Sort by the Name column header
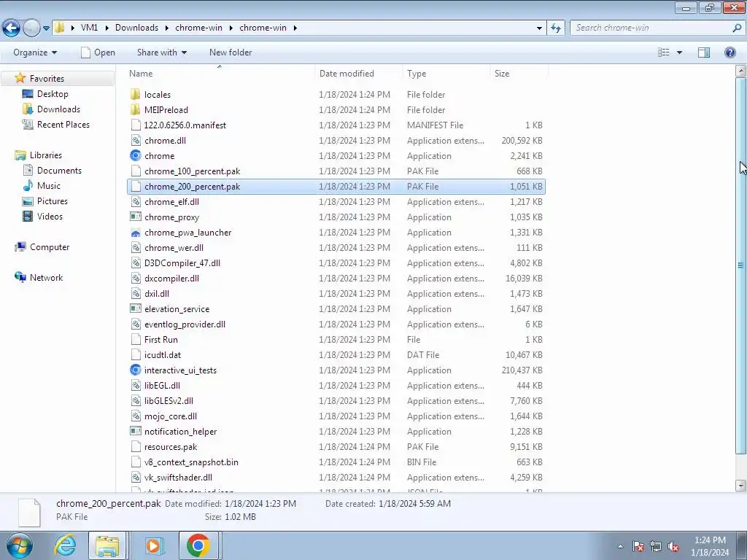 tap(141, 74)
